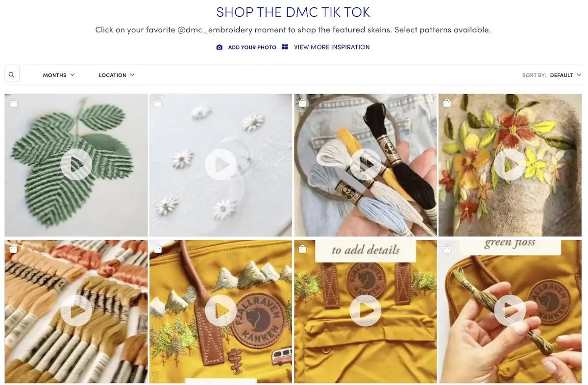Play the white daisies embroidery video
Viewport: 588px width, 385px height.
[220, 165]
